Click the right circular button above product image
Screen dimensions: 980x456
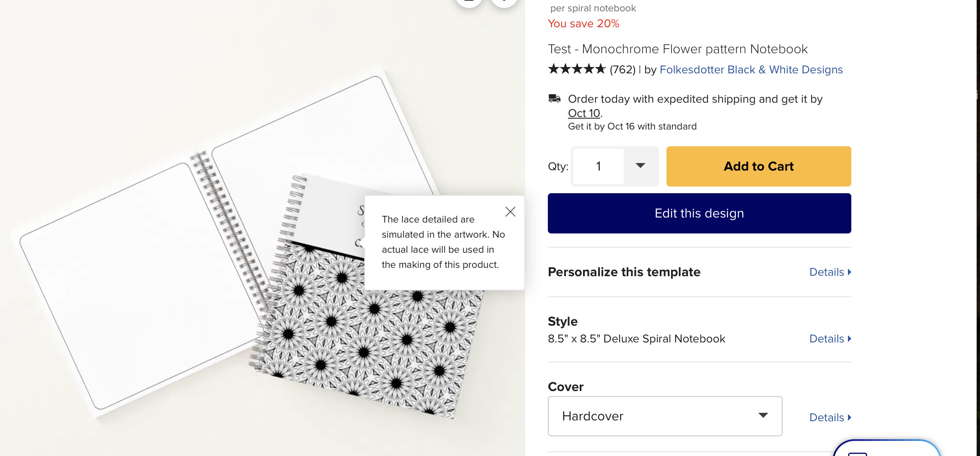(504, 3)
